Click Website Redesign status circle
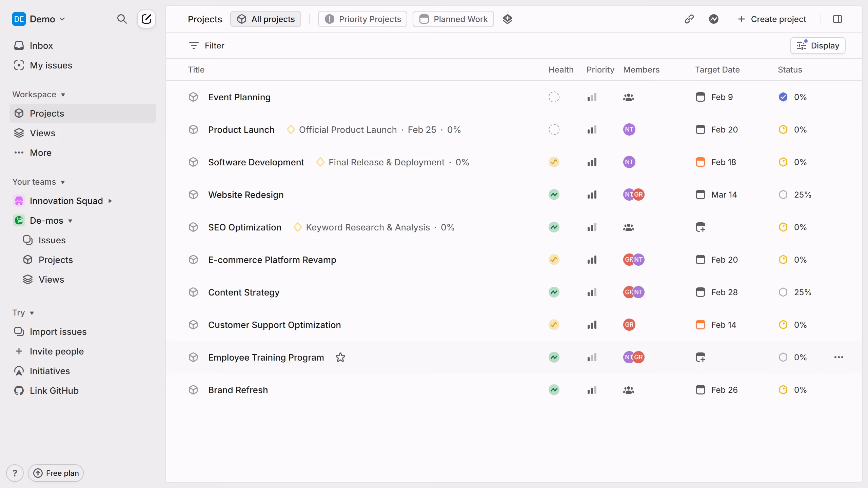 (783, 195)
